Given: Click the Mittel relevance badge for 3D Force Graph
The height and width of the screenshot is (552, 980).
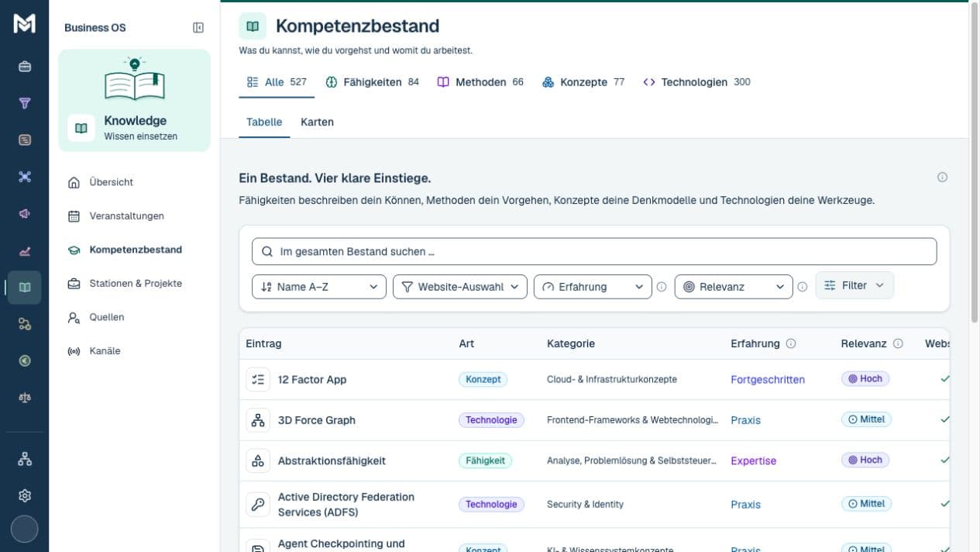Looking at the screenshot, I should 866,419.
